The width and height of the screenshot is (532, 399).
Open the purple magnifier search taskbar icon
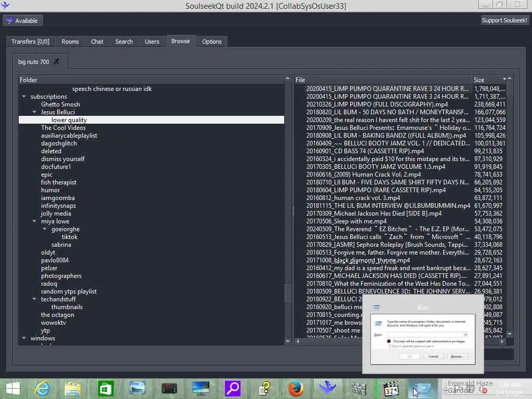[x=233, y=389]
